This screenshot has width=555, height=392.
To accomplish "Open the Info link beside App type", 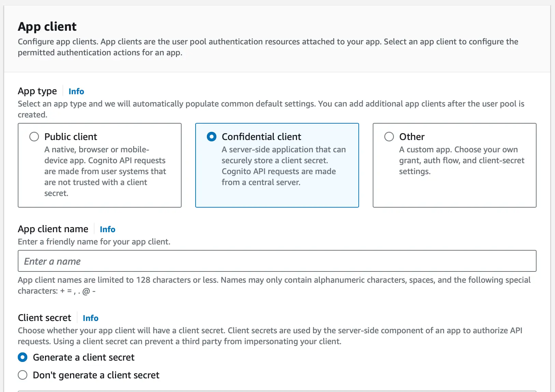I will pos(76,91).
